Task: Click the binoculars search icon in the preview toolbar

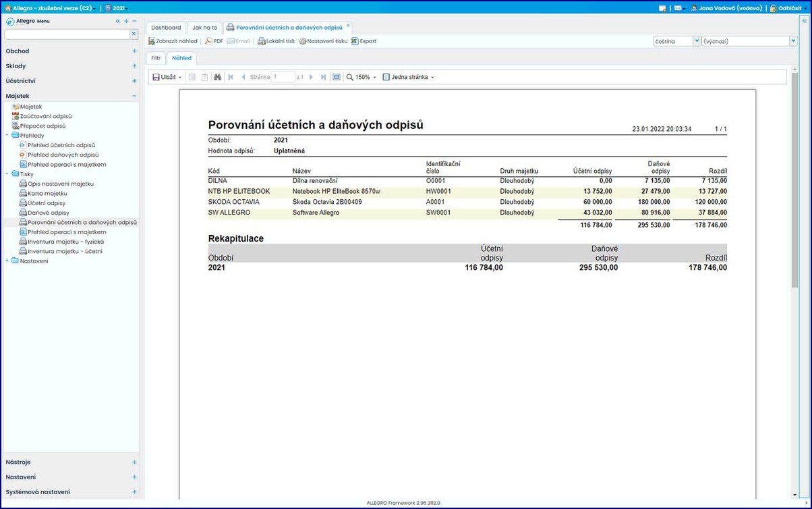Action: click(x=217, y=77)
